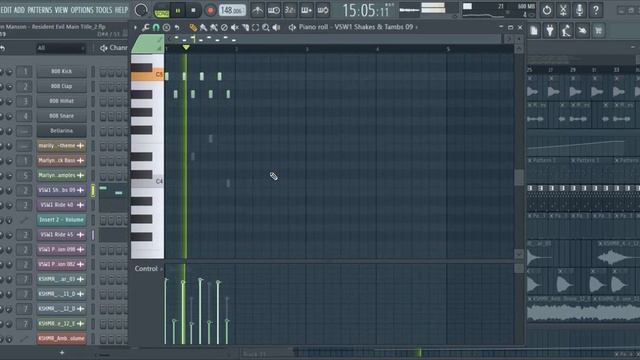
Task: Toggle first step button of 808 Snare channel
Action: [x=103, y=117]
